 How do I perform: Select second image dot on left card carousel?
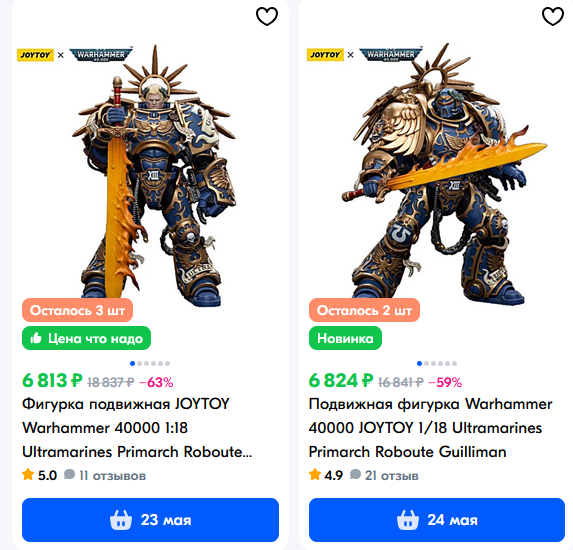[139, 363]
